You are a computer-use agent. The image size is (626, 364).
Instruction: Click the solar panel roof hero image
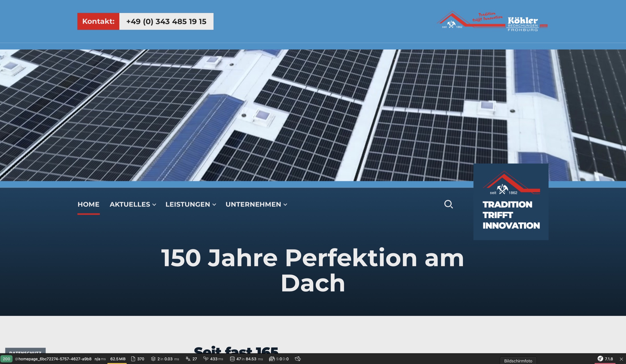313,115
